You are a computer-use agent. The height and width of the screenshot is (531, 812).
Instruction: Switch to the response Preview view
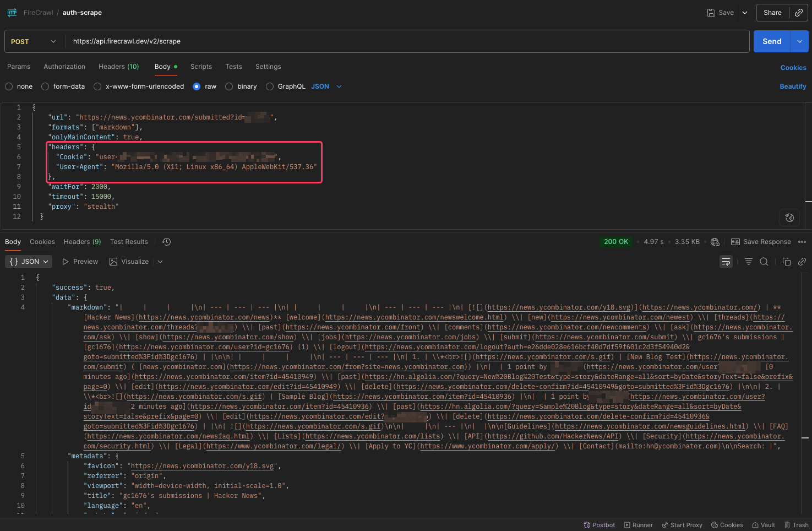80,262
